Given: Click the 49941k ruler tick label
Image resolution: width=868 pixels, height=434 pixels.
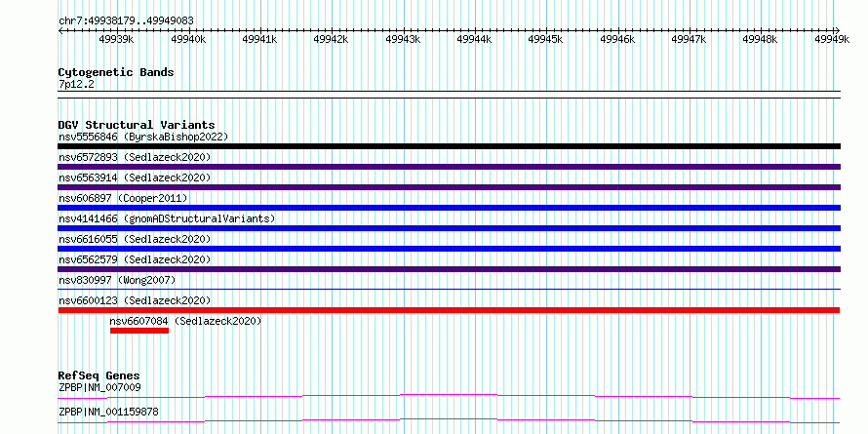Looking at the screenshot, I should [x=259, y=39].
